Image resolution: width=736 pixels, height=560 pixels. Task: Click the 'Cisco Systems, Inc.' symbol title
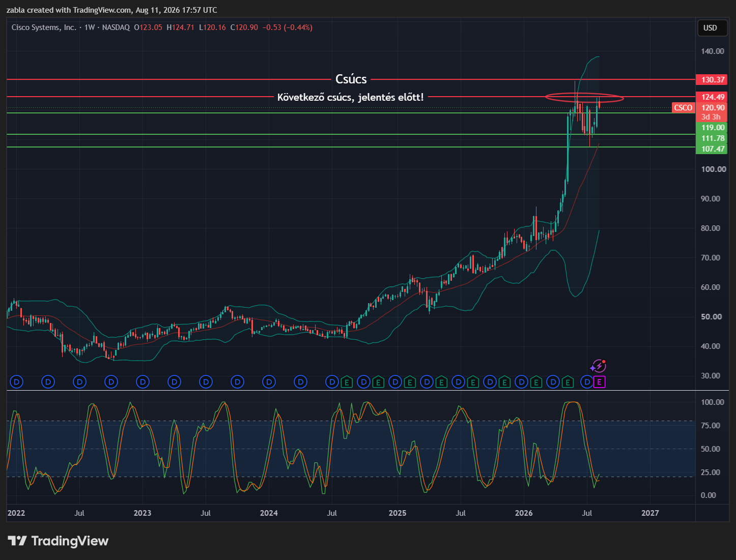pyautogui.click(x=44, y=27)
